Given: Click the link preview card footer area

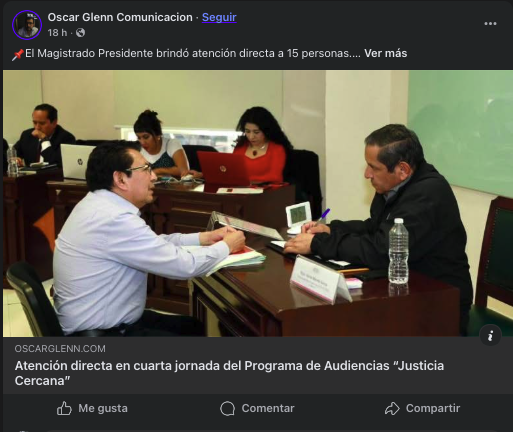Looking at the screenshot, I should click(257, 365).
